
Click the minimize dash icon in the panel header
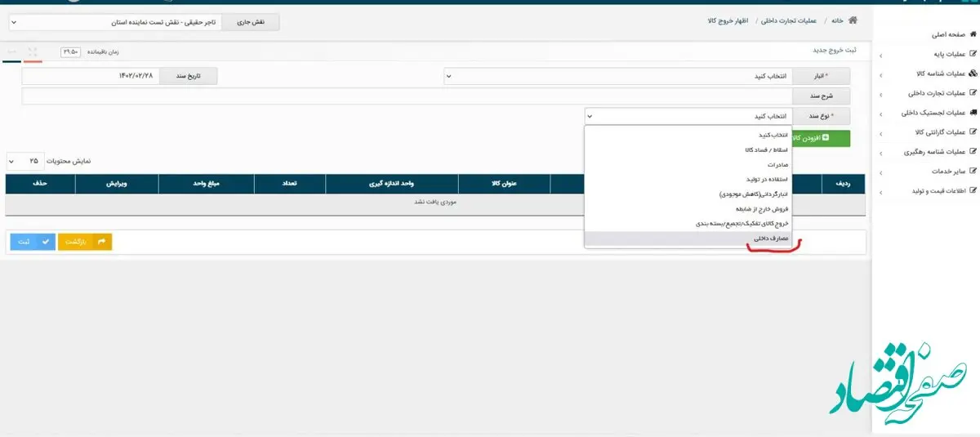(11, 51)
